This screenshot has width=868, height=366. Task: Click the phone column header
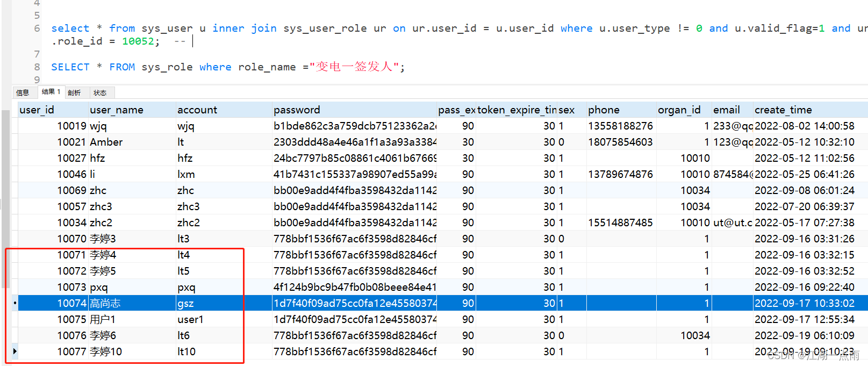click(x=621, y=110)
